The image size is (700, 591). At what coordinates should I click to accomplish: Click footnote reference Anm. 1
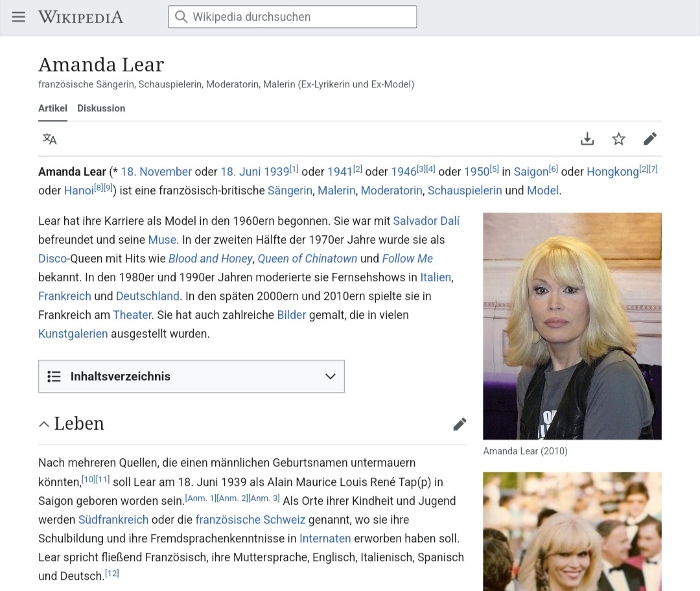(200, 498)
